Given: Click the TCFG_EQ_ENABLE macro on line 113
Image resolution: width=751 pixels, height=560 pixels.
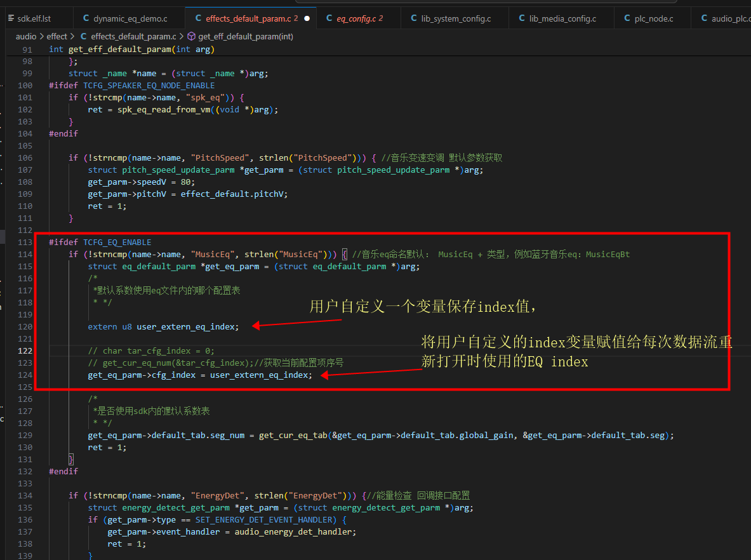Looking at the screenshot, I should pos(117,243).
